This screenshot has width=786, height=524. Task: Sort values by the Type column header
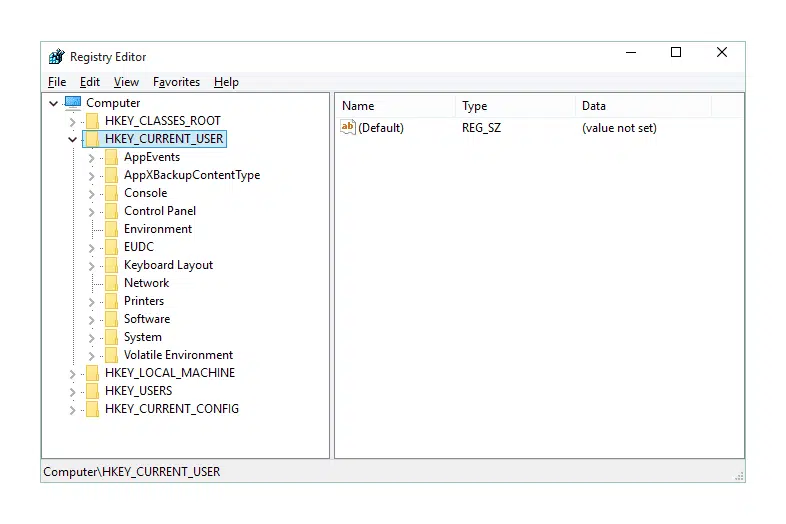(515, 106)
